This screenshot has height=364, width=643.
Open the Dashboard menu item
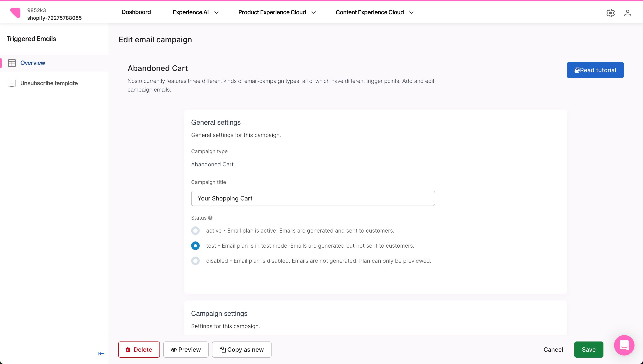pyautogui.click(x=136, y=12)
